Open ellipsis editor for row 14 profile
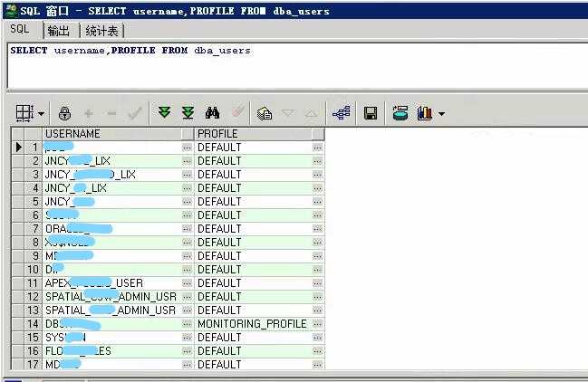 click(317, 324)
